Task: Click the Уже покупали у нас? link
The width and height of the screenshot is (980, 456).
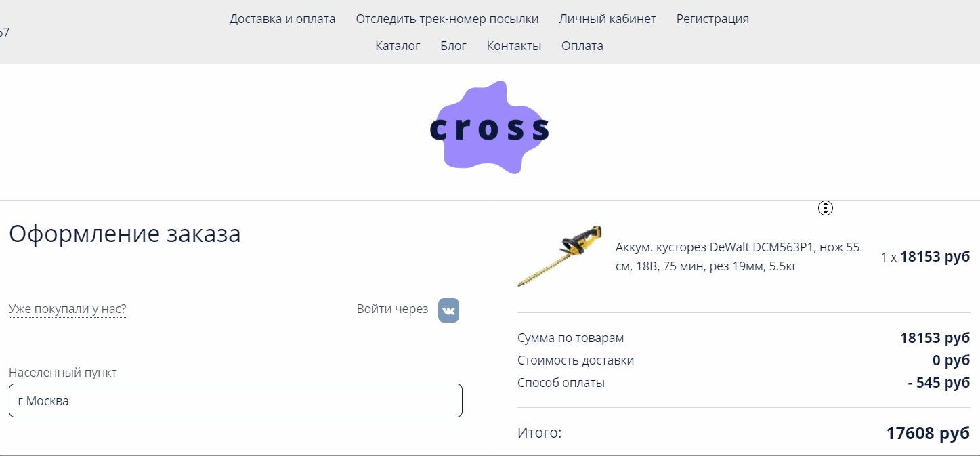Action: coord(67,310)
